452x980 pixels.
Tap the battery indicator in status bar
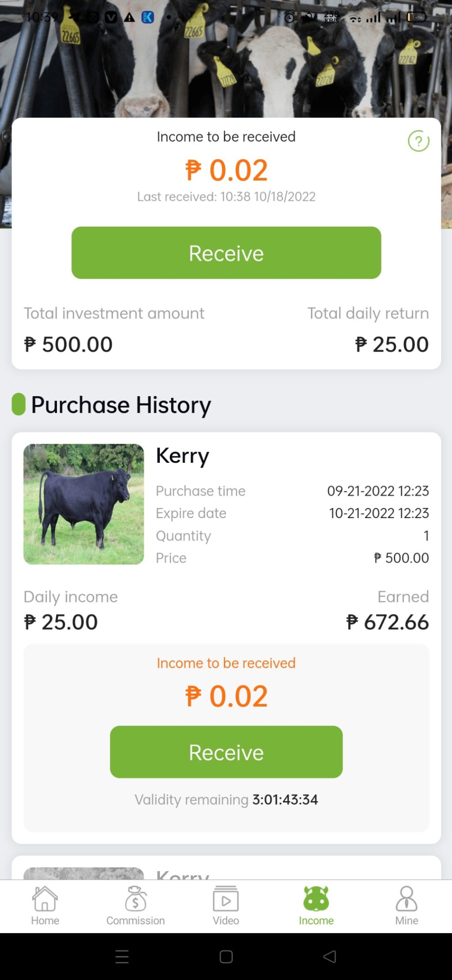[x=416, y=17]
